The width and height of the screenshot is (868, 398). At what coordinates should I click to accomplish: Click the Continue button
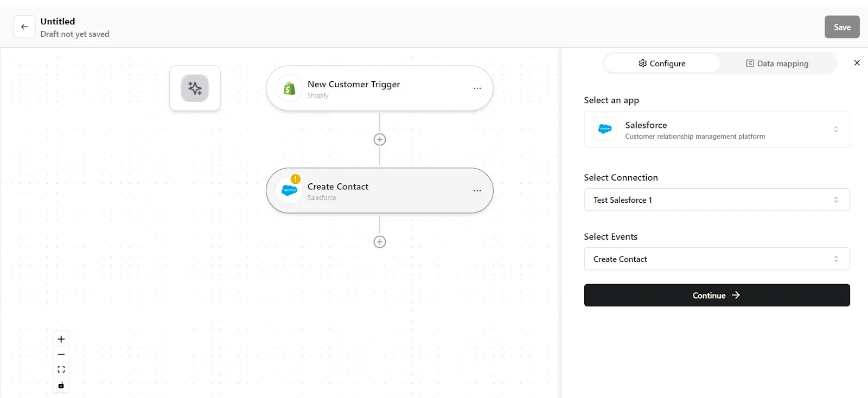[717, 295]
